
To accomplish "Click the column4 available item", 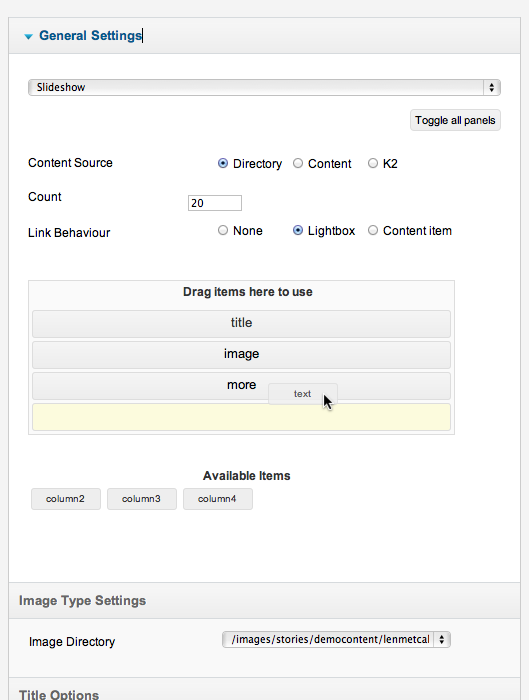I will 217,499.
